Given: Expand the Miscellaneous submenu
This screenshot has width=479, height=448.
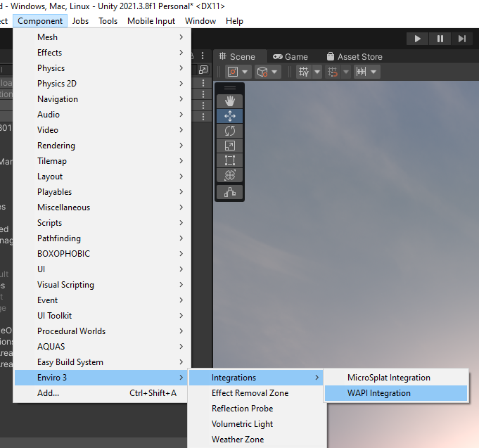Looking at the screenshot, I should pyautogui.click(x=102, y=207).
